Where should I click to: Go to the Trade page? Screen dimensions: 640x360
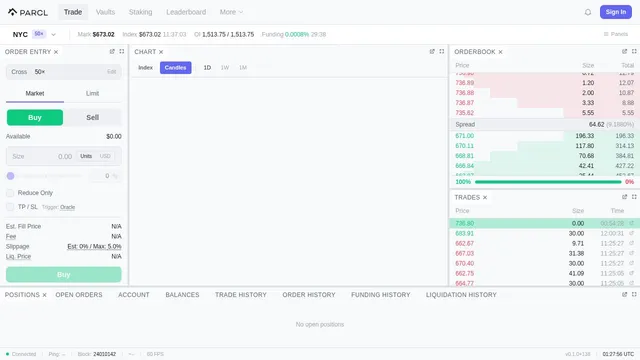73,12
